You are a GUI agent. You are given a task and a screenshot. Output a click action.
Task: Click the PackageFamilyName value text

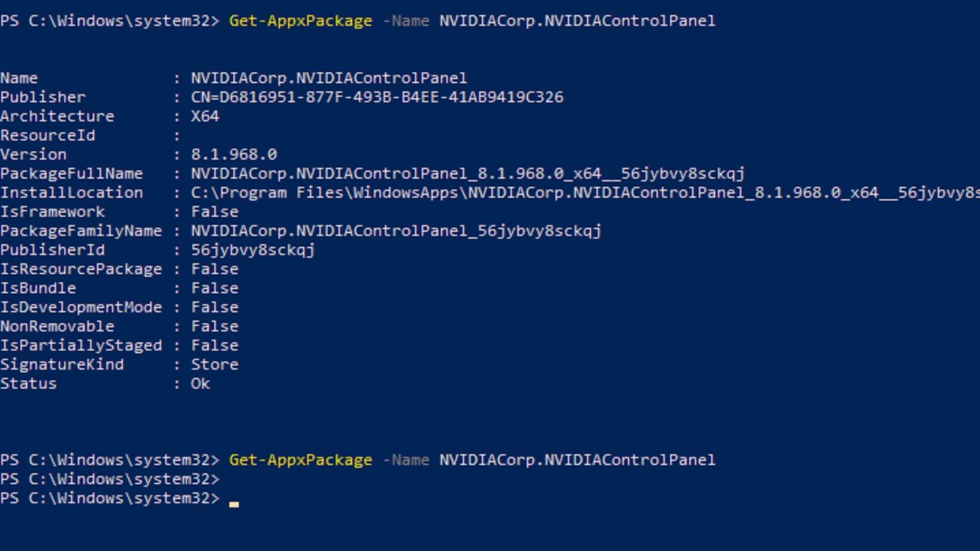point(396,230)
